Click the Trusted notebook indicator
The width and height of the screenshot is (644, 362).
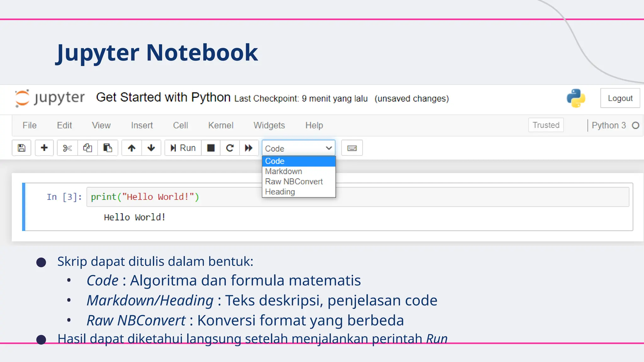(546, 125)
